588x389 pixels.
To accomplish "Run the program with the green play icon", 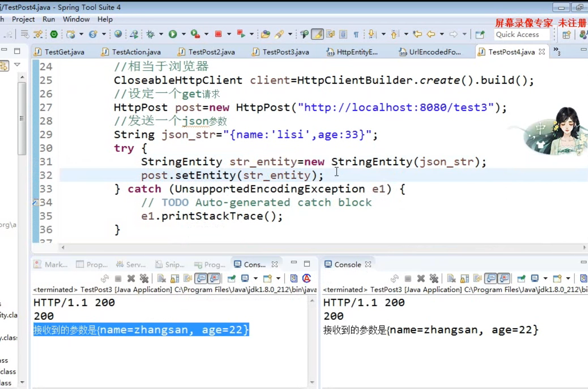I will 173,34.
